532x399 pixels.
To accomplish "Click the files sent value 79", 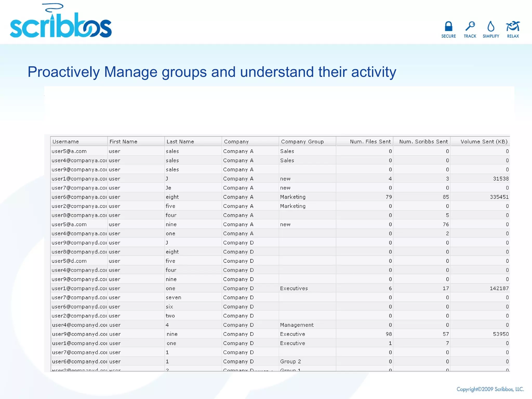I will pos(389,197).
